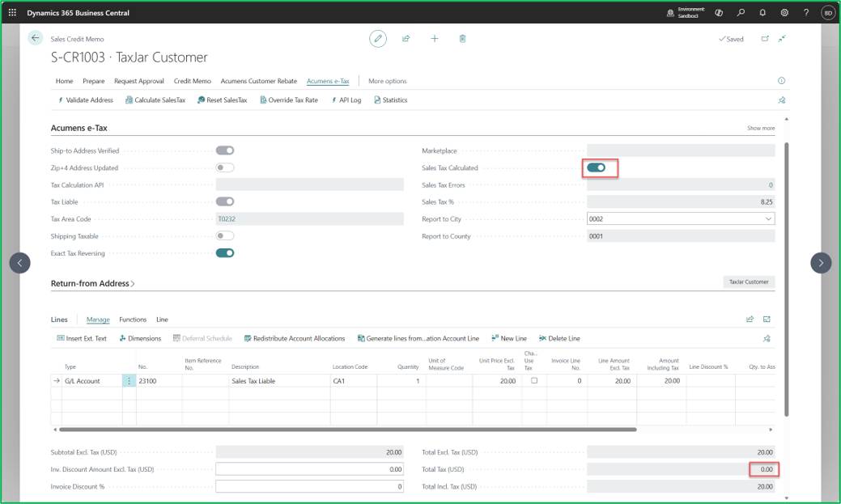
Task: Open the app launcher waffle icon
Action: click(x=12, y=12)
